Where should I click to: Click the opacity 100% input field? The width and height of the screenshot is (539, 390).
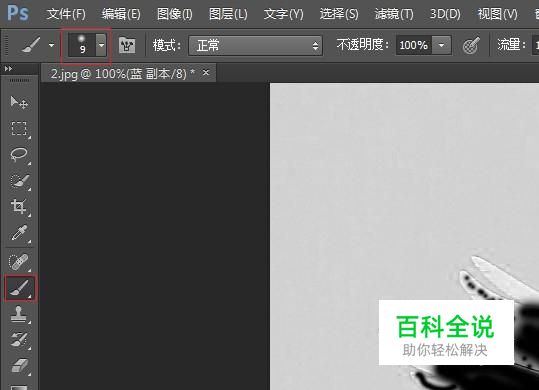click(414, 45)
